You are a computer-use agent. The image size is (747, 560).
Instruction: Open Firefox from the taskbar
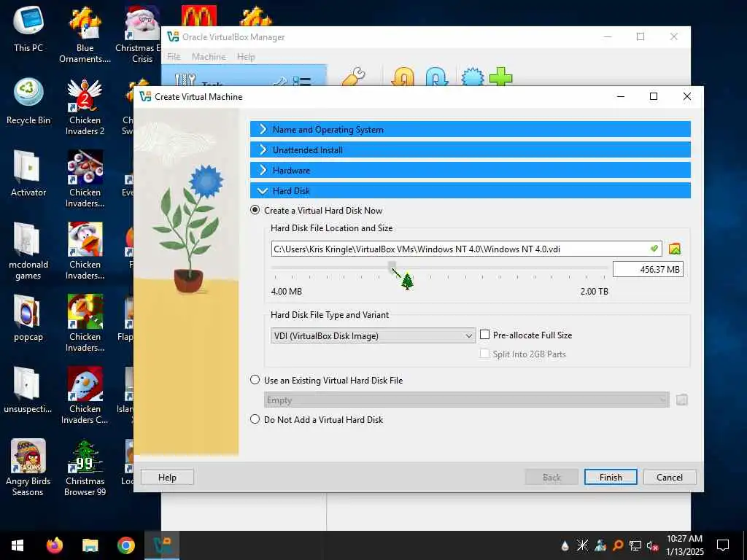pyautogui.click(x=54, y=545)
